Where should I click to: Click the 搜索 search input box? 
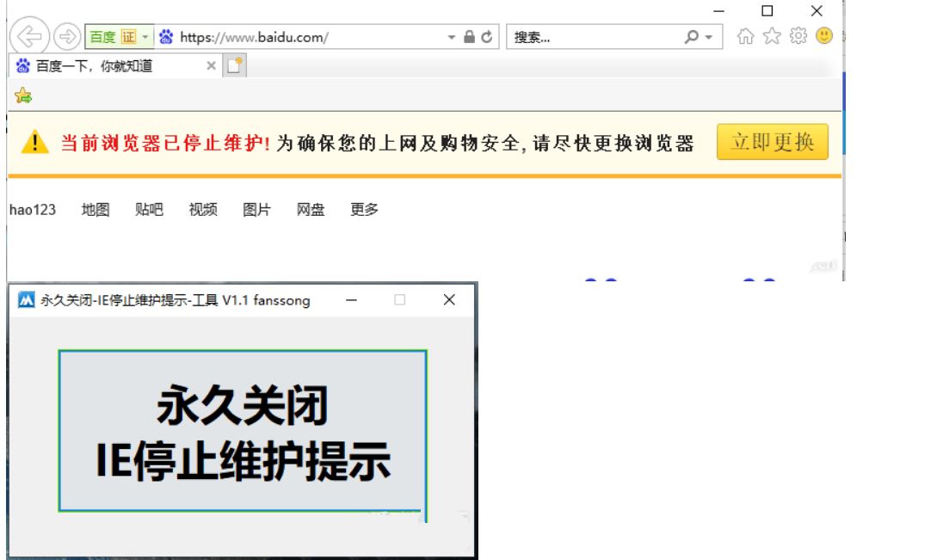click(594, 37)
